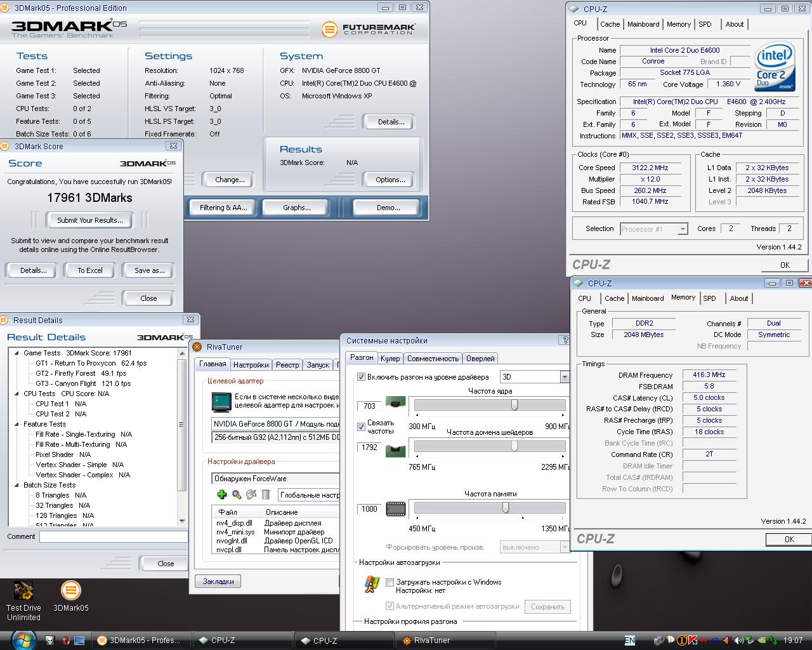Click the Закладки button in RivaTuner
Image resolution: width=812 pixels, height=650 pixels.
coord(218,581)
